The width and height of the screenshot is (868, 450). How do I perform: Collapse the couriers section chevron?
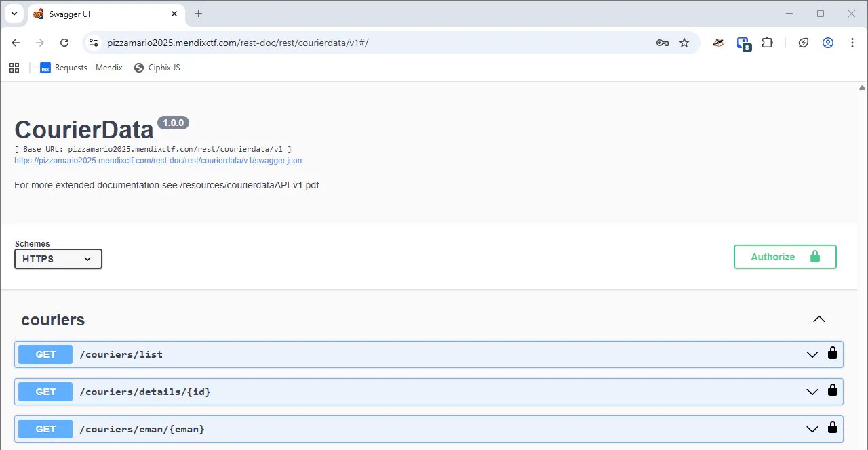pyautogui.click(x=819, y=319)
